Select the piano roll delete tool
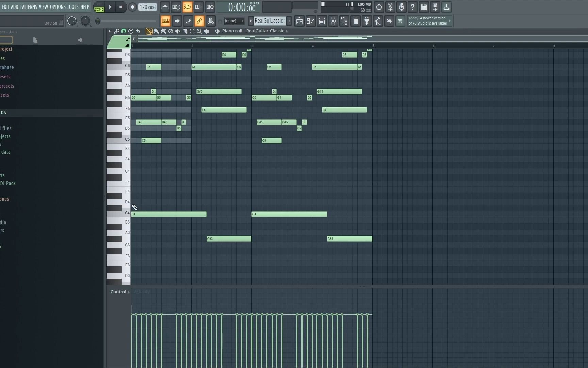The image size is (588, 368). [x=170, y=31]
